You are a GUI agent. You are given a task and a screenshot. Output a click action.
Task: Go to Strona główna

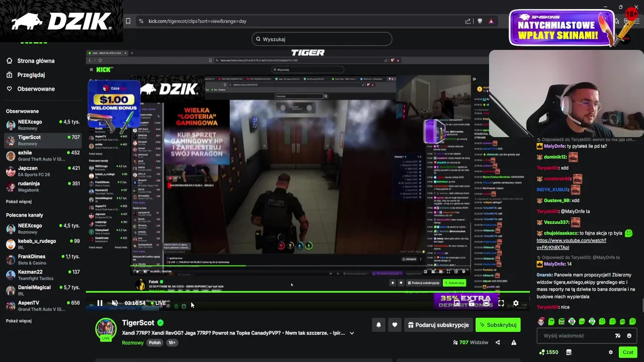(36, 61)
